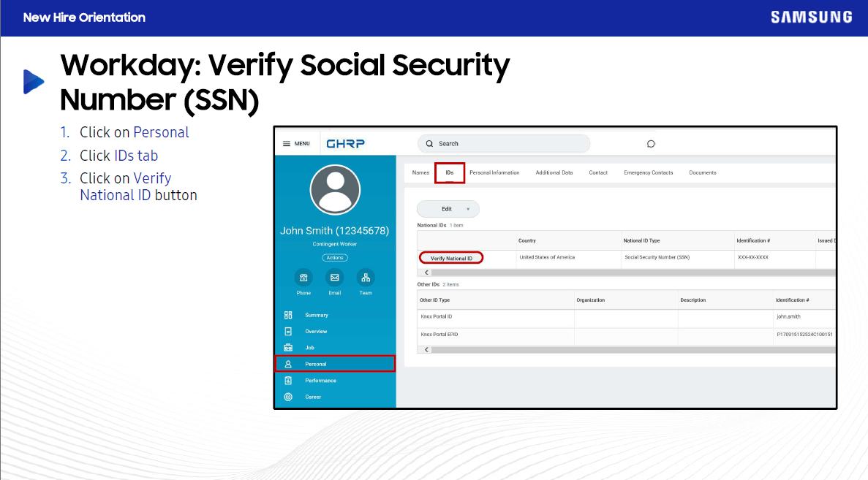Open Career in the sidebar
The height and width of the screenshot is (480, 868).
pyautogui.click(x=312, y=397)
